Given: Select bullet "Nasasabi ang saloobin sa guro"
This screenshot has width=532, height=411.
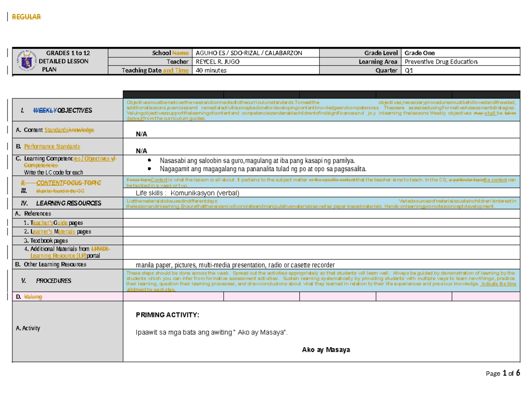Looking at the screenshot, I should pyautogui.click(x=257, y=160).
